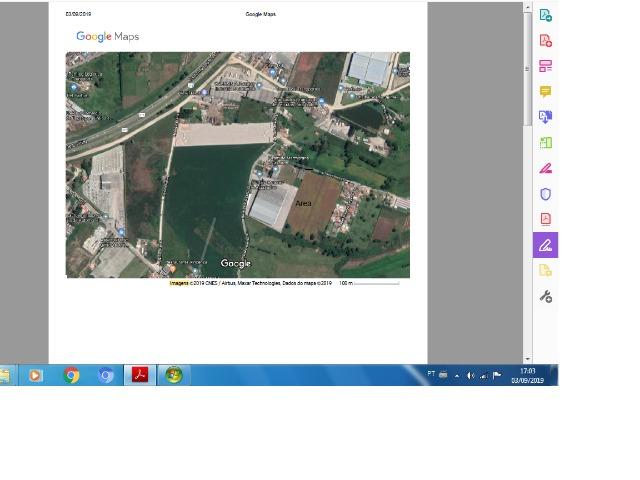This screenshot has width=640, height=480.
Task: Open the red Optimize PDF tool
Action: [546, 219]
